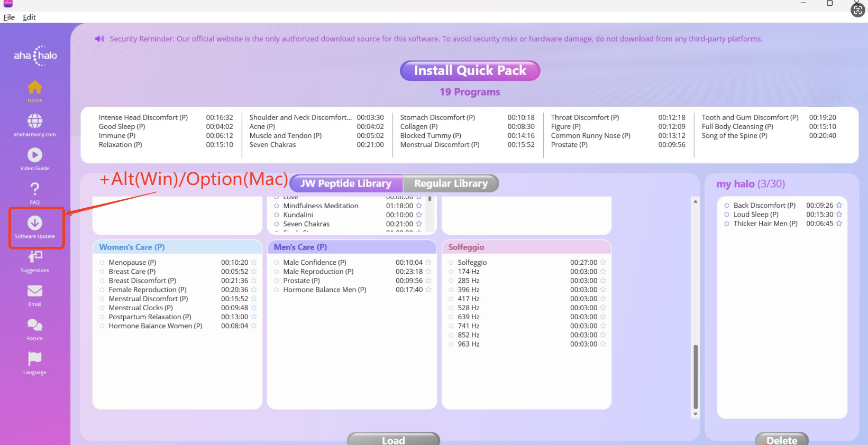Click the Software Update download icon

coord(35,223)
